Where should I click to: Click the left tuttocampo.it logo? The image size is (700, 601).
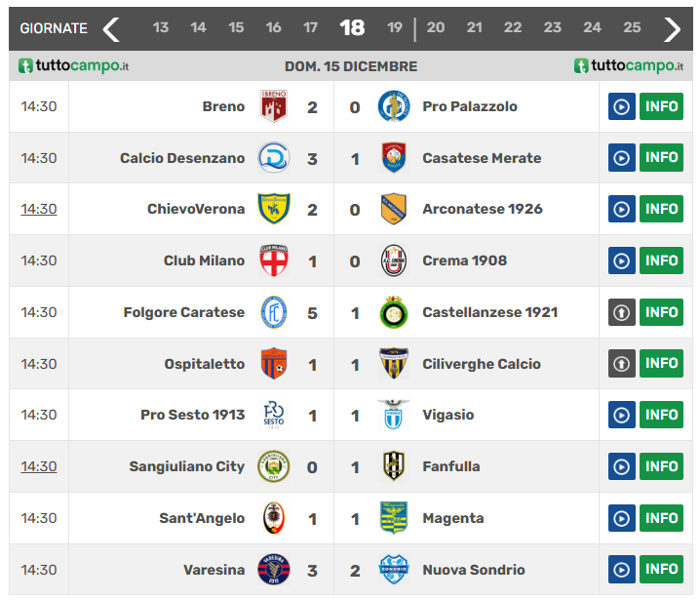74,66
